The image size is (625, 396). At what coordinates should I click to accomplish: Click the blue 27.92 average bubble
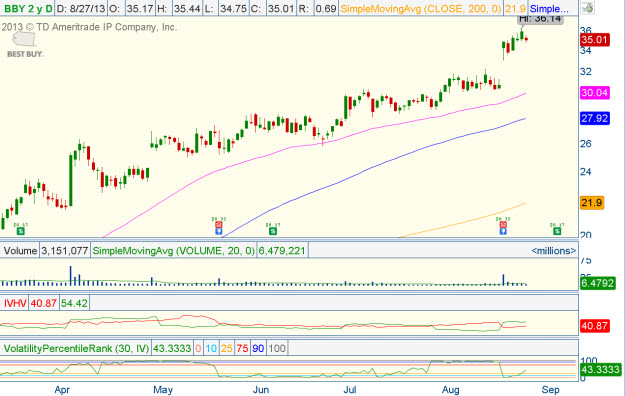point(594,118)
